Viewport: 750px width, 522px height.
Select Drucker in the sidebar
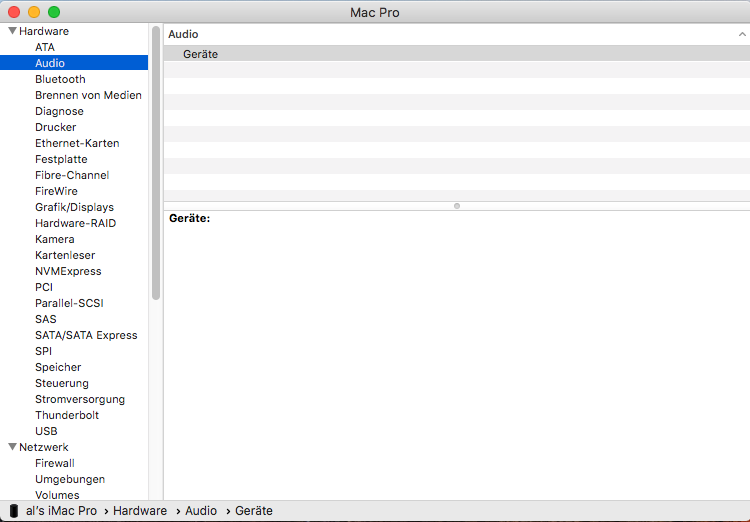55,127
